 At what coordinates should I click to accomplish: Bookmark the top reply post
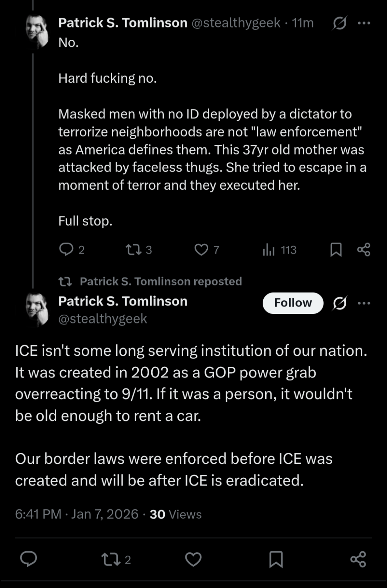point(336,250)
